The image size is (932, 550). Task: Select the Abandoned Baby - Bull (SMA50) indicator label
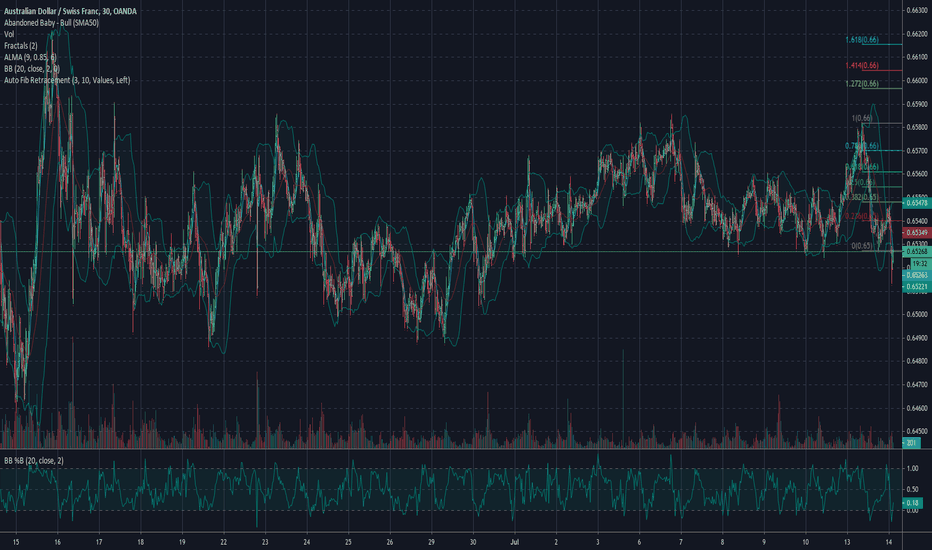click(x=51, y=23)
